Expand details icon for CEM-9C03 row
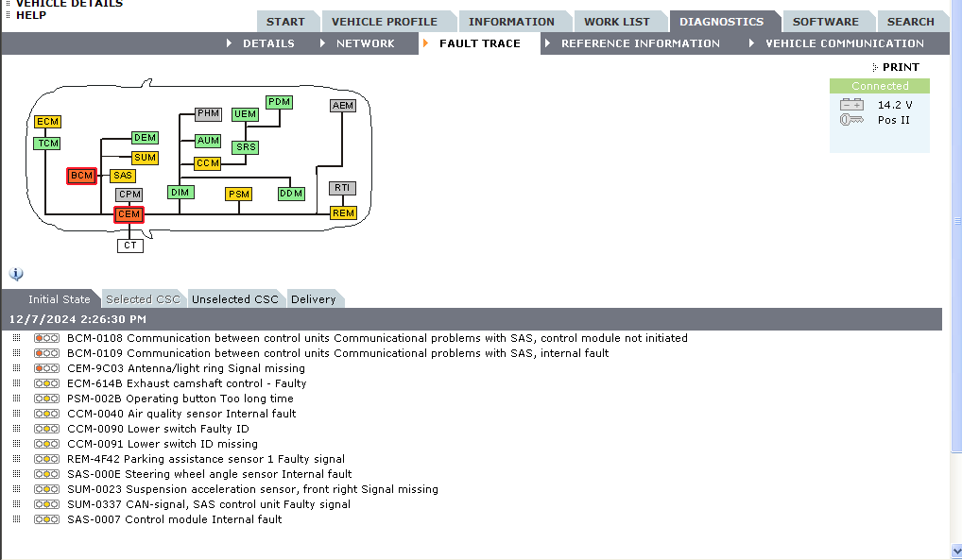The height and width of the screenshot is (560, 962). pyautogui.click(x=16, y=368)
